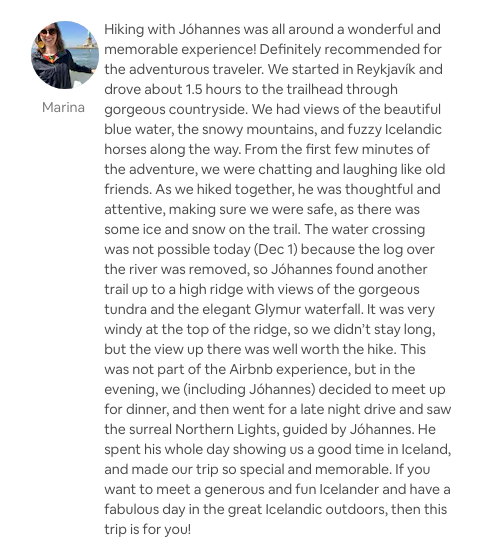Click the closing line 'trip is for you!'
Image resolution: width=504 pixels, height=560 pixels.
coord(148,529)
